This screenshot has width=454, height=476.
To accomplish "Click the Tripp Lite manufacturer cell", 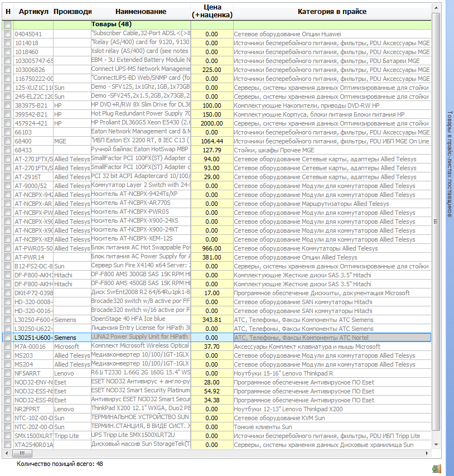I will (73, 436).
